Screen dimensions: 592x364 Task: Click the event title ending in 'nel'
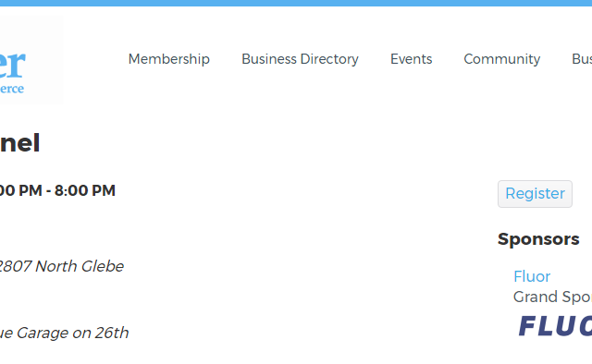[x=19, y=143]
